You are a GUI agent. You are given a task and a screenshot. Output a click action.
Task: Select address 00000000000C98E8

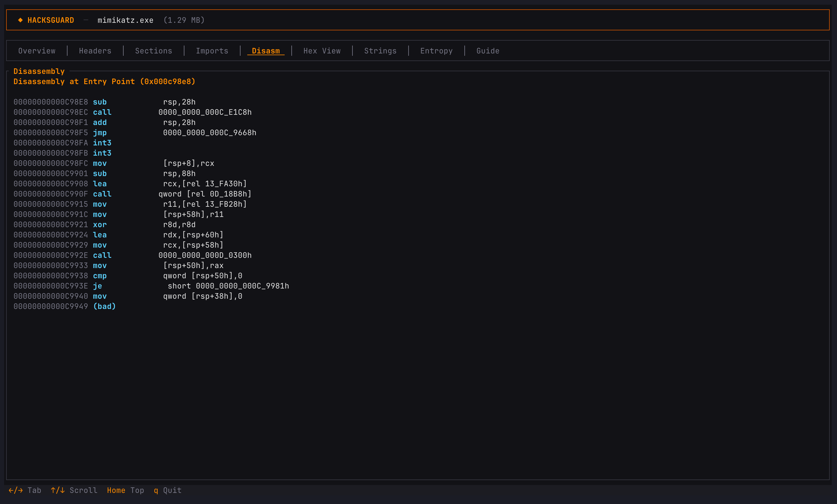pos(51,102)
